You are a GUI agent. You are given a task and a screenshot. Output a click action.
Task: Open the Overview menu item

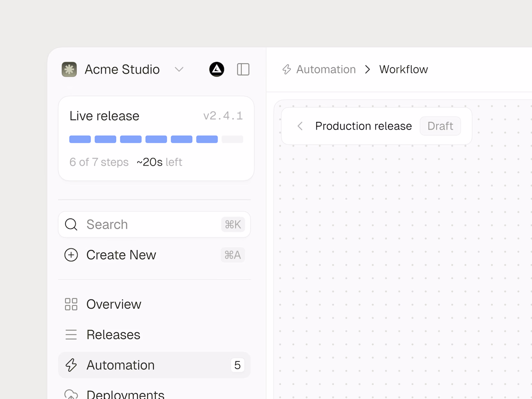point(154,304)
